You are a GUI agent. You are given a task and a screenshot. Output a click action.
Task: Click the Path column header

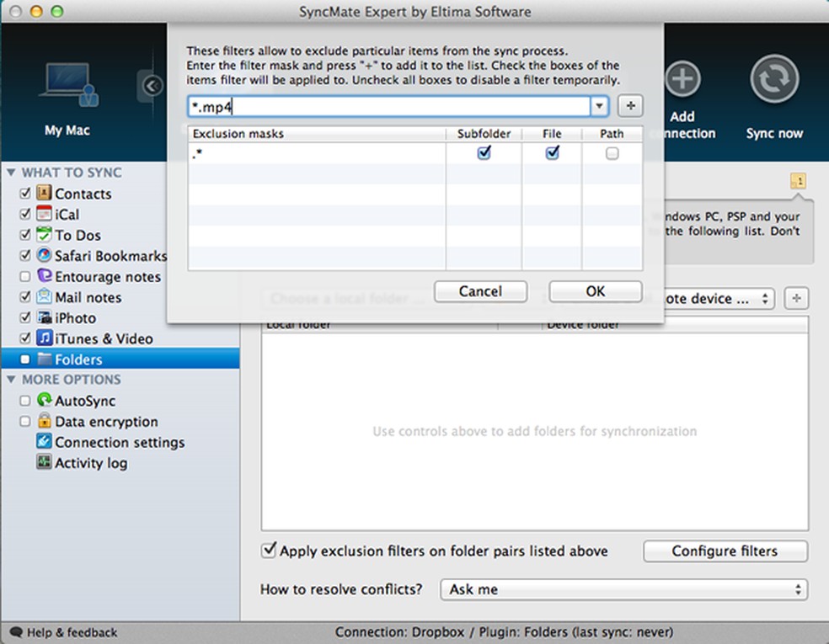coord(612,134)
